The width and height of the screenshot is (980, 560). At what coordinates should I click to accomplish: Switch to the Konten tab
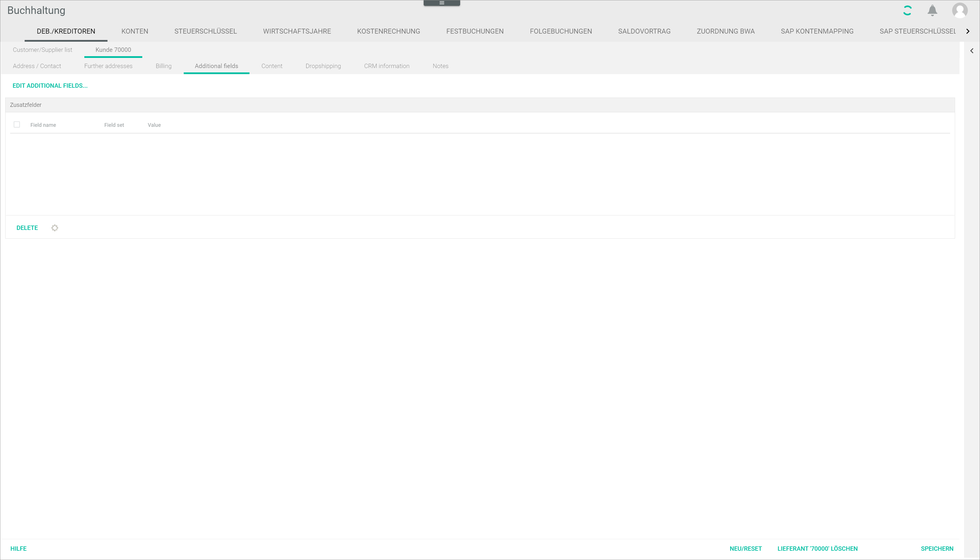click(x=135, y=31)
